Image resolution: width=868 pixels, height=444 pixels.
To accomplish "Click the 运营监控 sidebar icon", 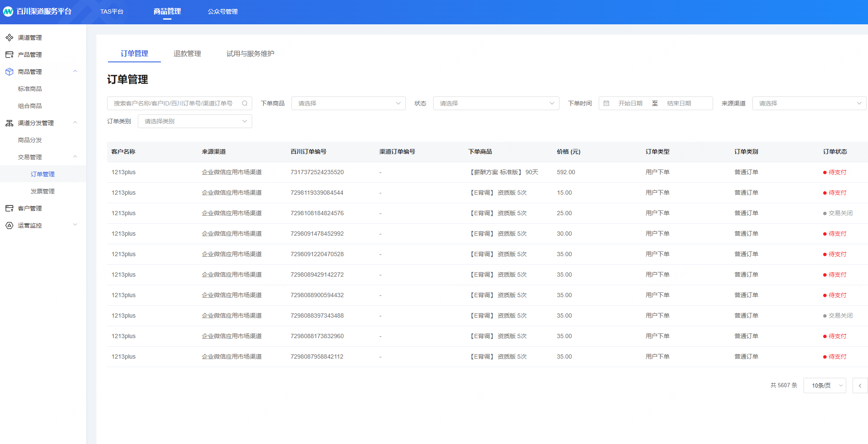I will click(9, 225).
